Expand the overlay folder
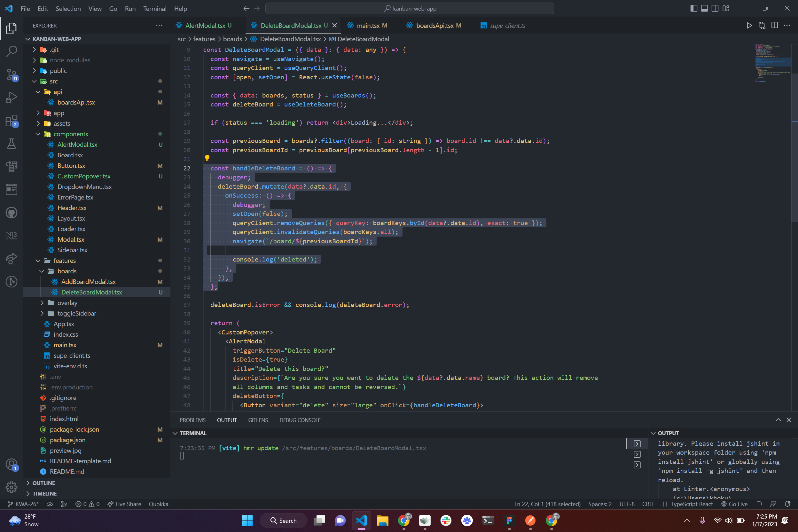Screen dimensions: 798x532 coord(67,303)
